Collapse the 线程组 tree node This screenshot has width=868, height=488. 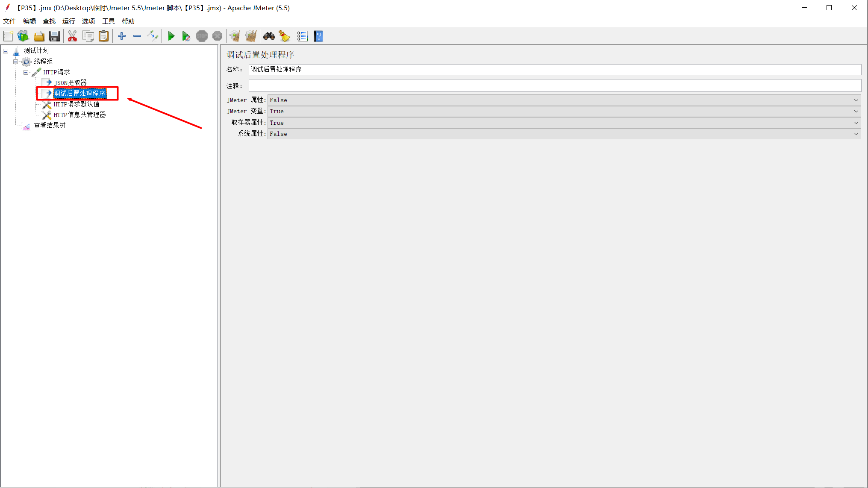(x=16, y=62)
